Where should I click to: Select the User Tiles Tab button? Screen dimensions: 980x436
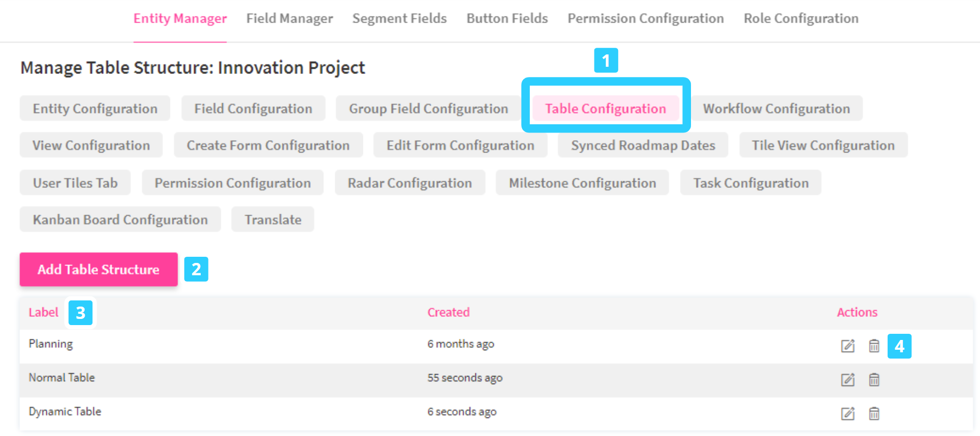75,183
